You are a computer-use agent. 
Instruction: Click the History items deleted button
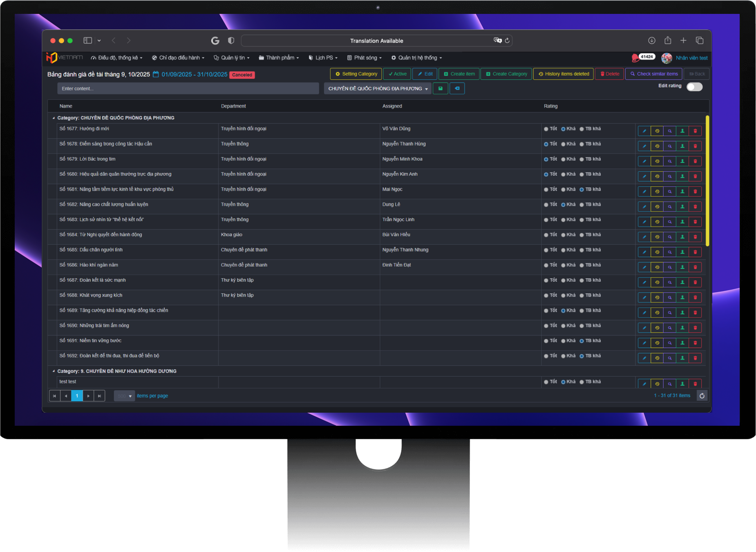click(563, 74)
